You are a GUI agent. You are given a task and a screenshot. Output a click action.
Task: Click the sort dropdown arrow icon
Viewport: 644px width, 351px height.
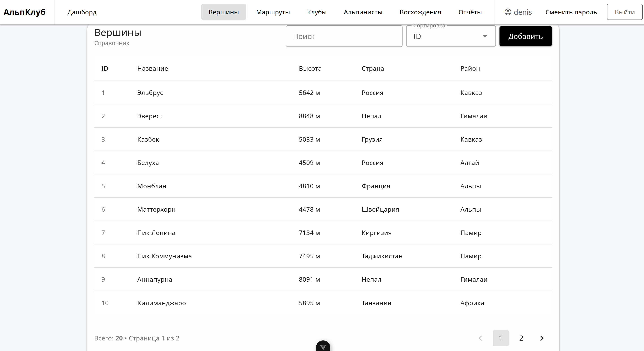(485, 37)
